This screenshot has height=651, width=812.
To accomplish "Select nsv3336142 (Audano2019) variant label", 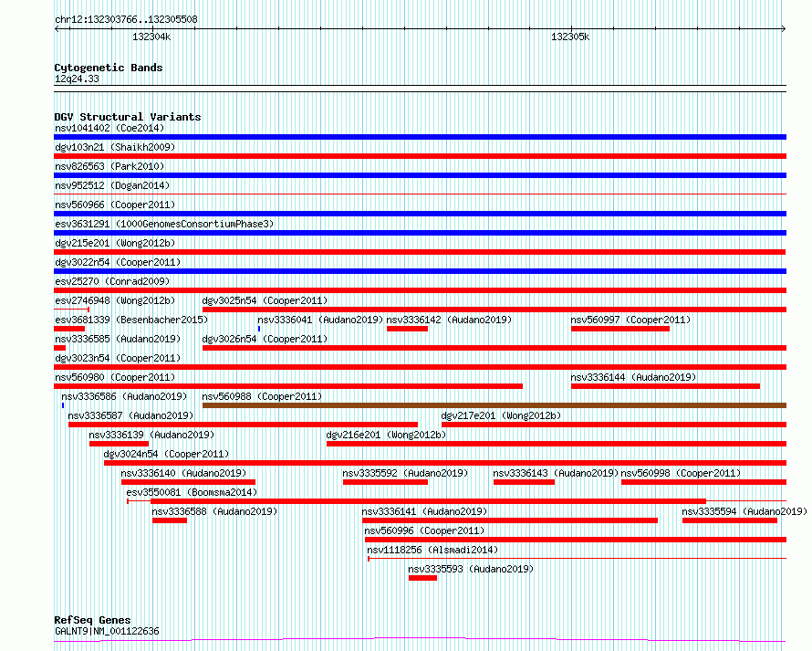I will click(x=449, y=320).
